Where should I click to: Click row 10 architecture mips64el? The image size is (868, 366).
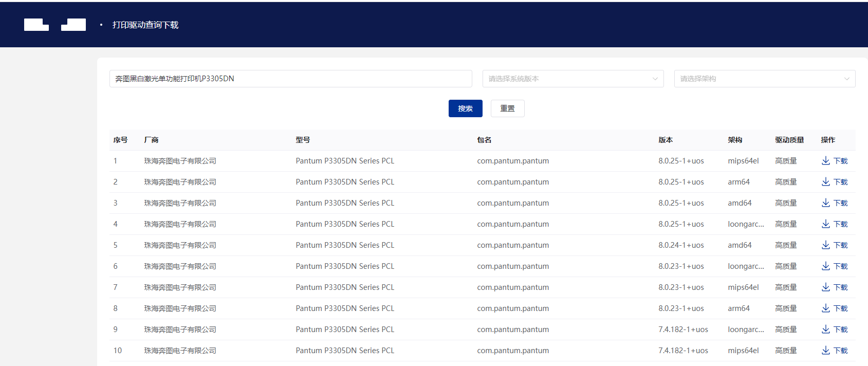[743, 351]
